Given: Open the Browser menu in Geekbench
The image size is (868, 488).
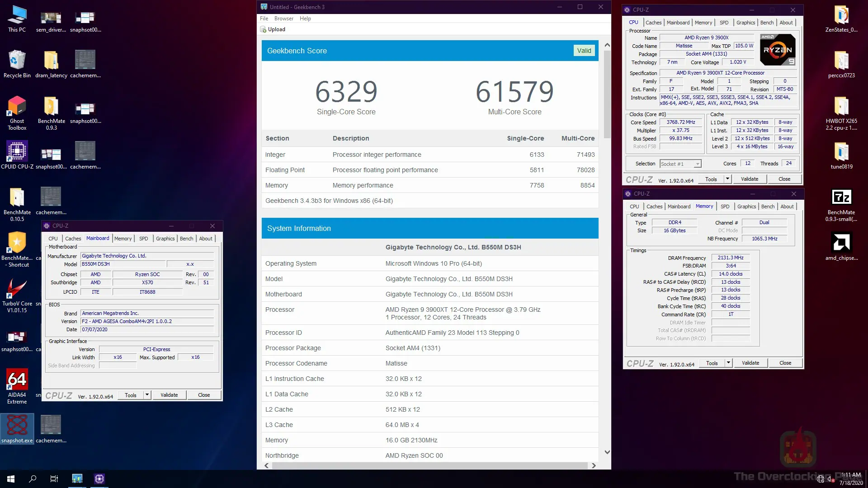Looking at the screenshot, I should tap(283, 19).
